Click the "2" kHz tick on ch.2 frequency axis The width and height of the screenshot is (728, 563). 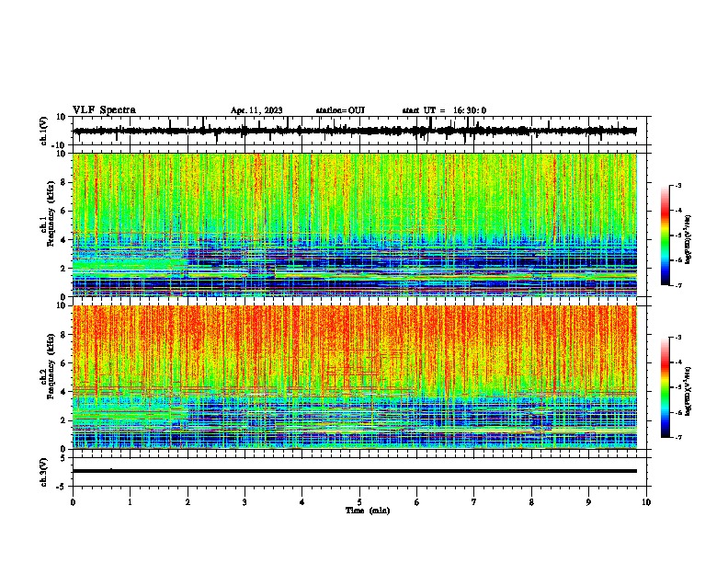point(63,420)
